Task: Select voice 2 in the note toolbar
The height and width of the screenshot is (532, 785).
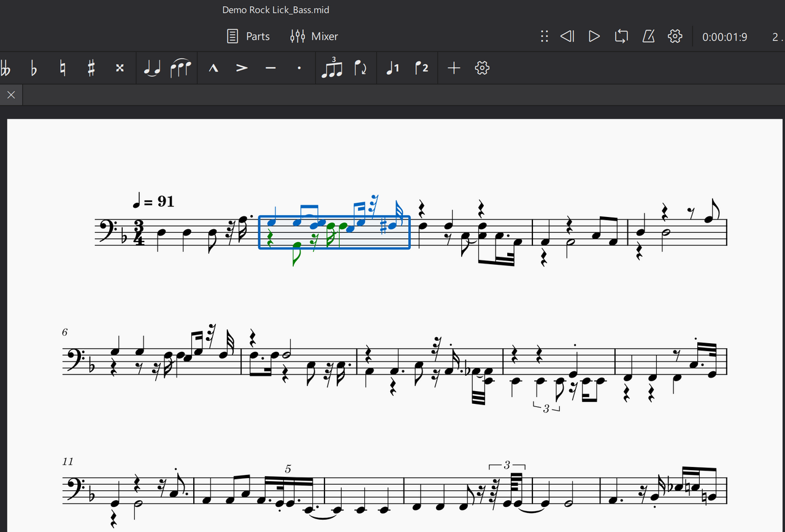Action: coord(421,68)
